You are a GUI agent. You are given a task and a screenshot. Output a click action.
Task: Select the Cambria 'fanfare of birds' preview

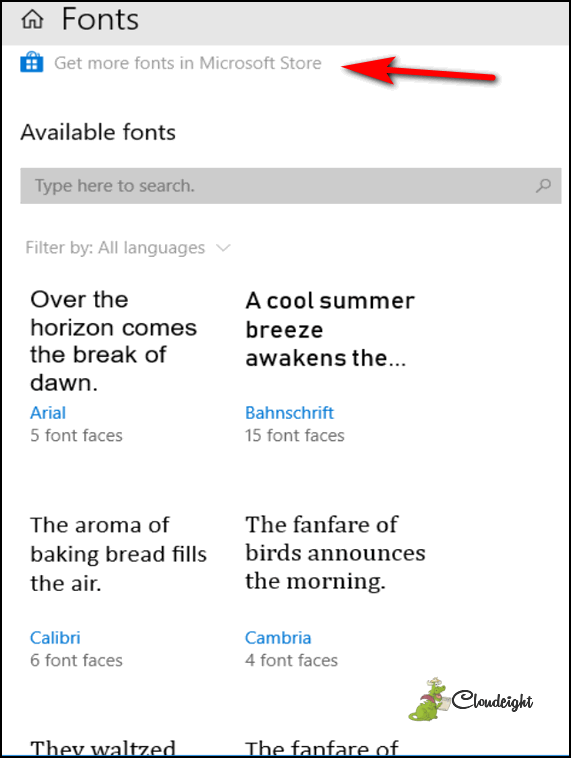click(x=335, y=553)
